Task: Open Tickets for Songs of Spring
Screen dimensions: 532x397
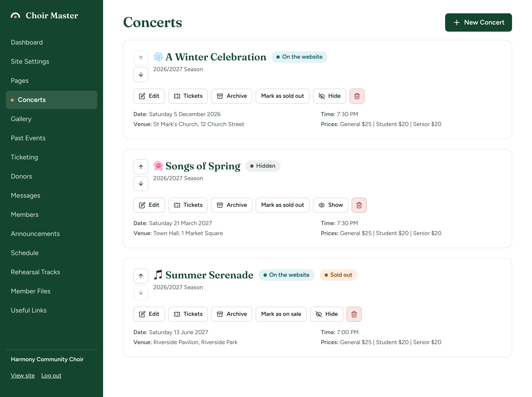Action: pos(188,205)
